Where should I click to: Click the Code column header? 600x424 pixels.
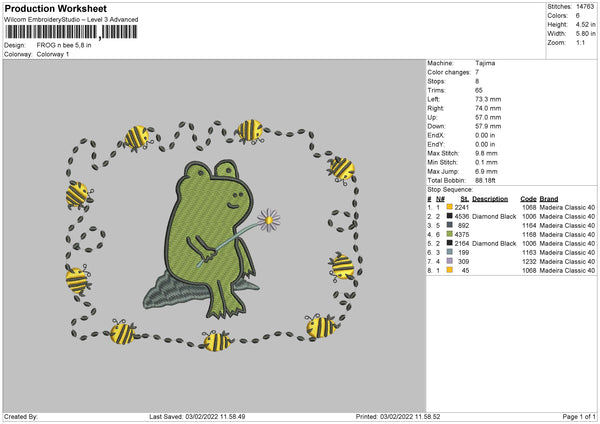tap(528, 199)
